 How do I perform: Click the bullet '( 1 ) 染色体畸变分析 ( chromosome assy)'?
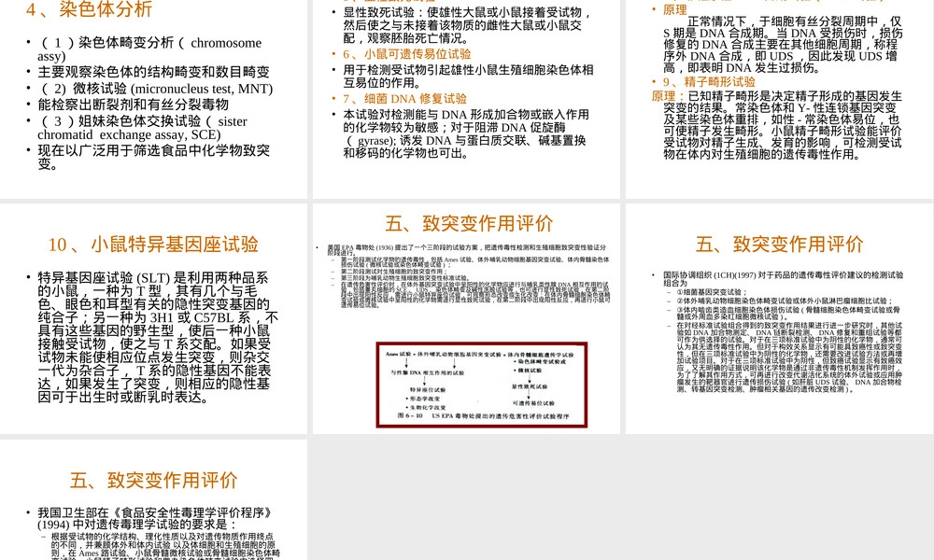click(149, 49)
